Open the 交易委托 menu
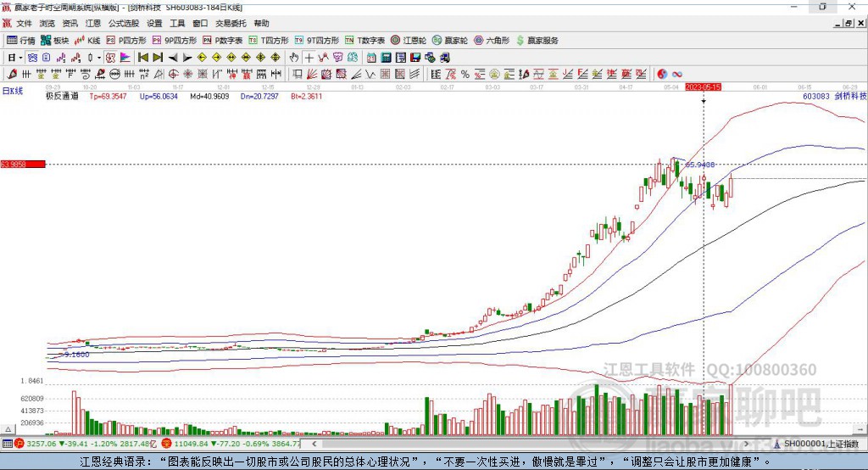The width and height of the screenshot is (868, 470). pos(231,23)
